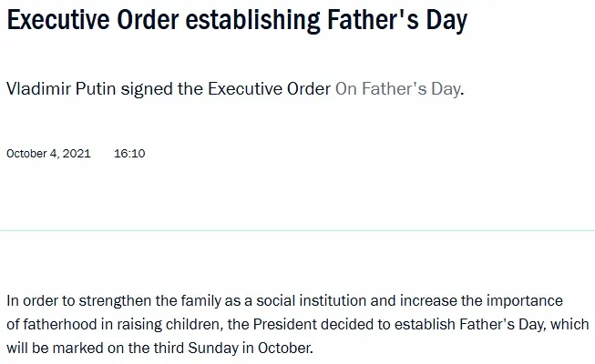The height and width of the screenshot is (364, 595).
Task: Click "raising children" in the paragraph
Action: (169, 324)
